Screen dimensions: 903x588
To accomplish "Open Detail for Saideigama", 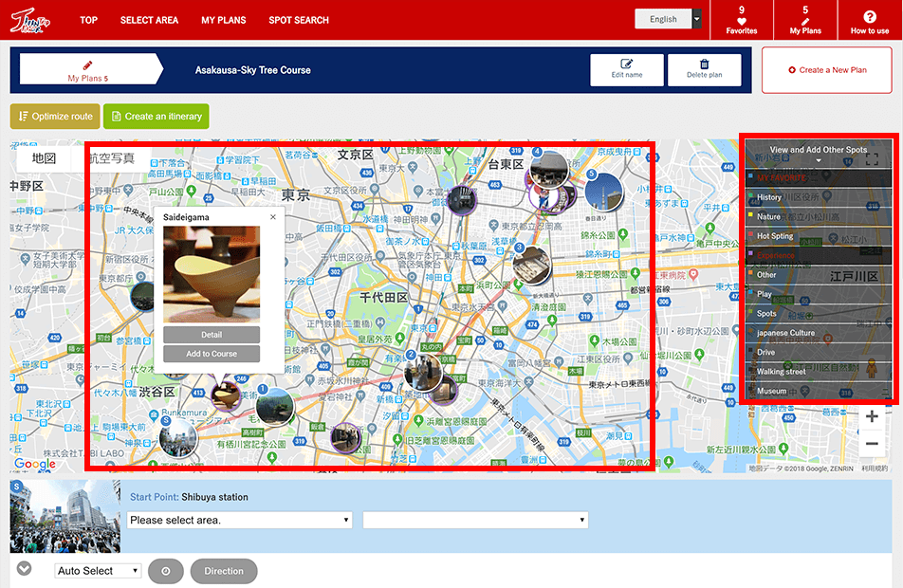I will (x=212, y=335).
